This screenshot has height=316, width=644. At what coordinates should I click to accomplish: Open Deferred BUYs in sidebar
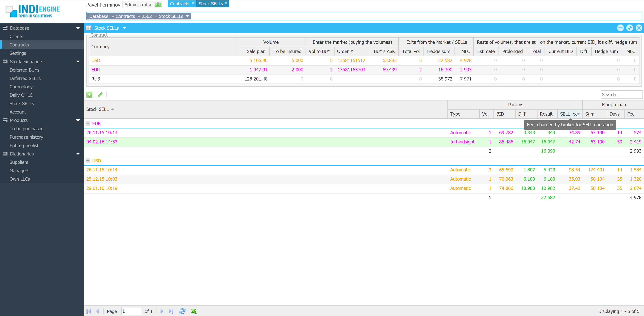[x=24, y=70]
